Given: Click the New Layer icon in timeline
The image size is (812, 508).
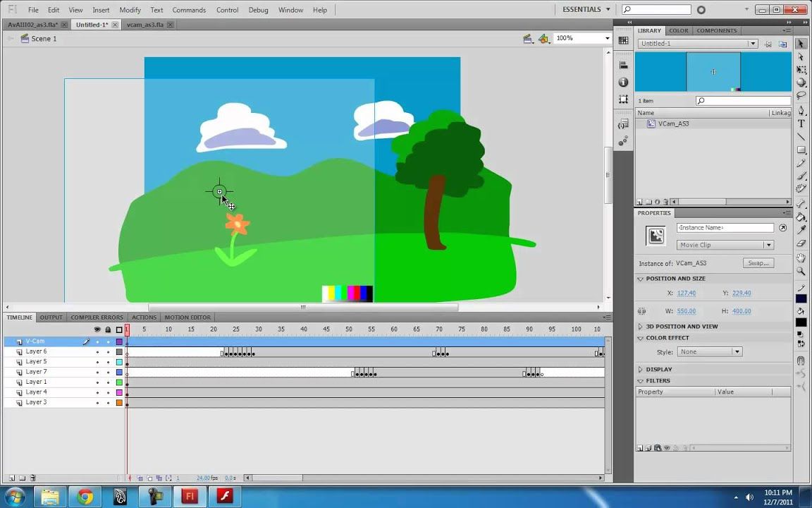Looking at the screenshot, I should (11, 478).
